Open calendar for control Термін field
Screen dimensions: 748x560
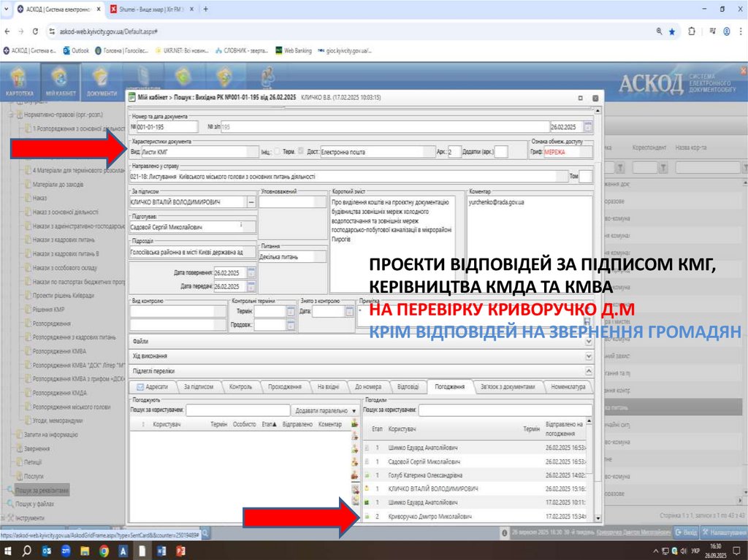(x=291, y=311)
